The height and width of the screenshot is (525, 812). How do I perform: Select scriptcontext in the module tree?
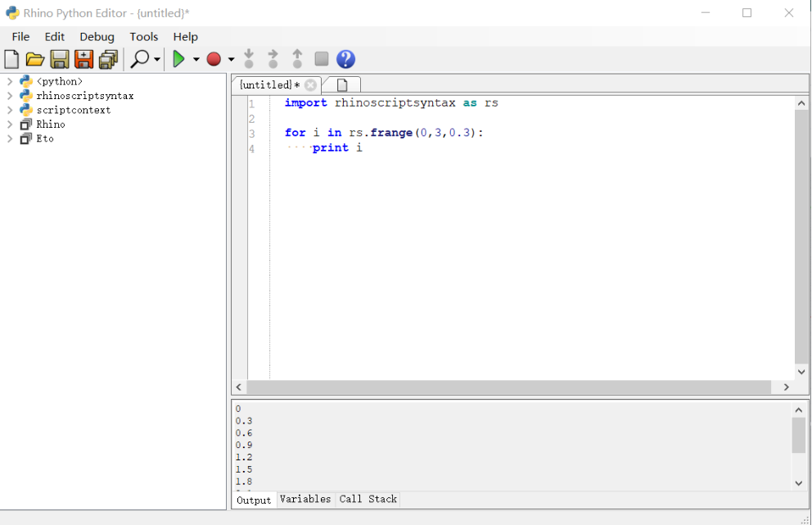(74, 110)
